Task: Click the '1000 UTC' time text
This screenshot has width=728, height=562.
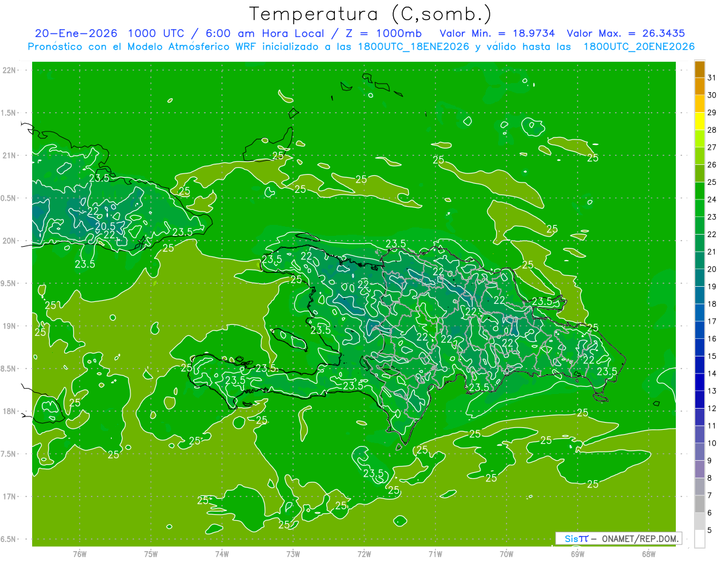Action: [156, 33]
